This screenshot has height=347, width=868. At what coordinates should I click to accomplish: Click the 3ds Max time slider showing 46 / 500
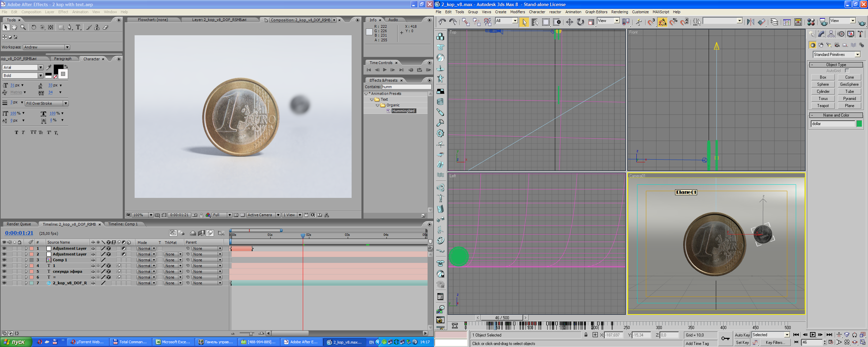[502, 318]
